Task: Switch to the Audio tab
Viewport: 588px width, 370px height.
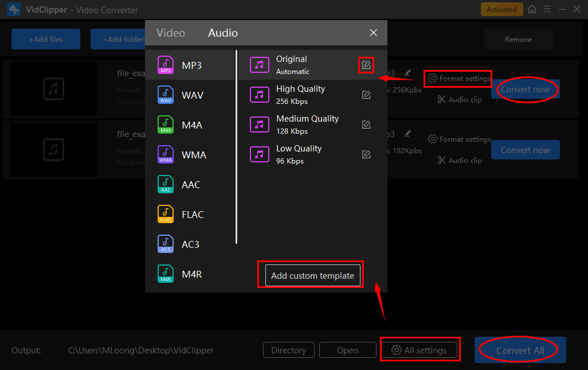Action: [223, 33]
